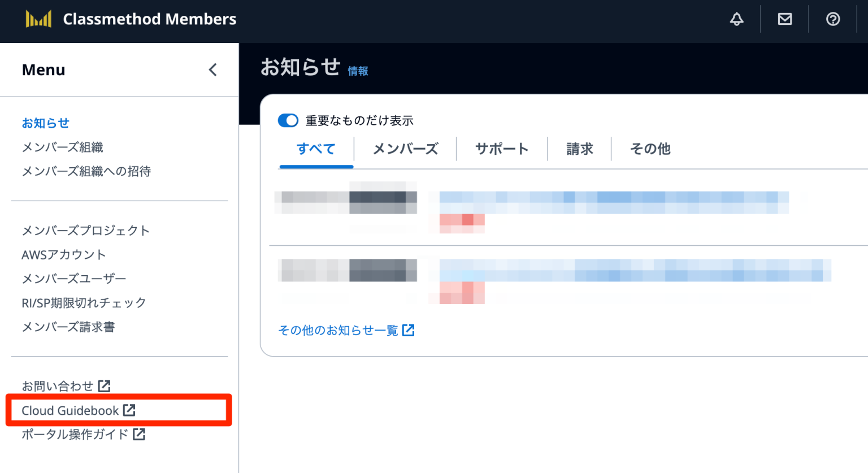Viewport: 868px width, 473px height.
Task: Open messages via the envelope icon
Action: click(x=784, y=19)
